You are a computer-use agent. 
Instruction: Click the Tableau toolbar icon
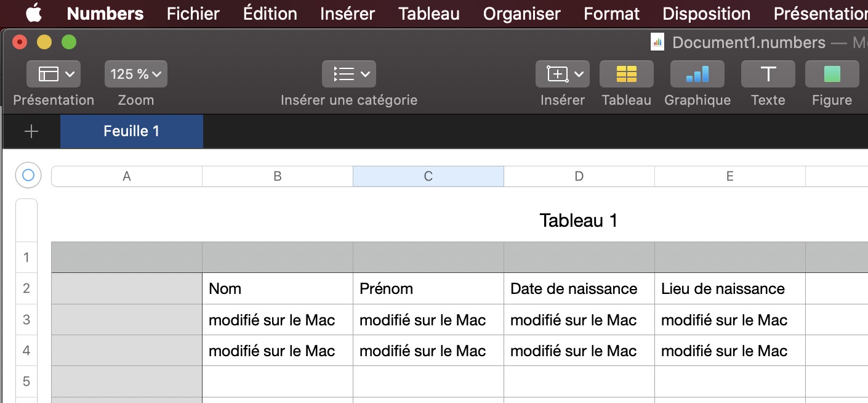626,75
